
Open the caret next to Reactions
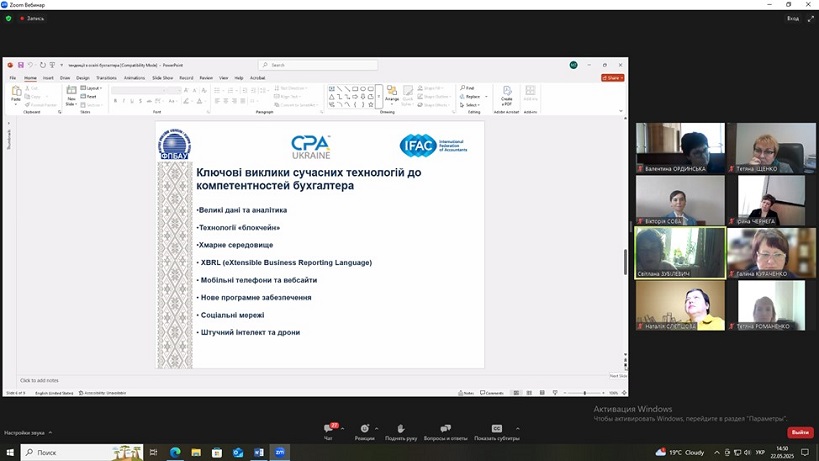377,429
